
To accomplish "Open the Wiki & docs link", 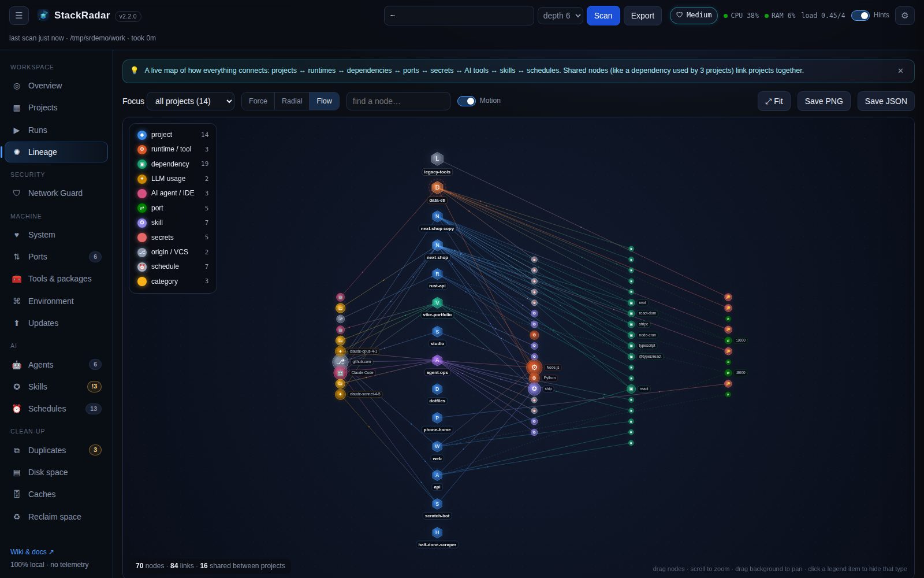I will pyautogui.click(x=32, y=552).
